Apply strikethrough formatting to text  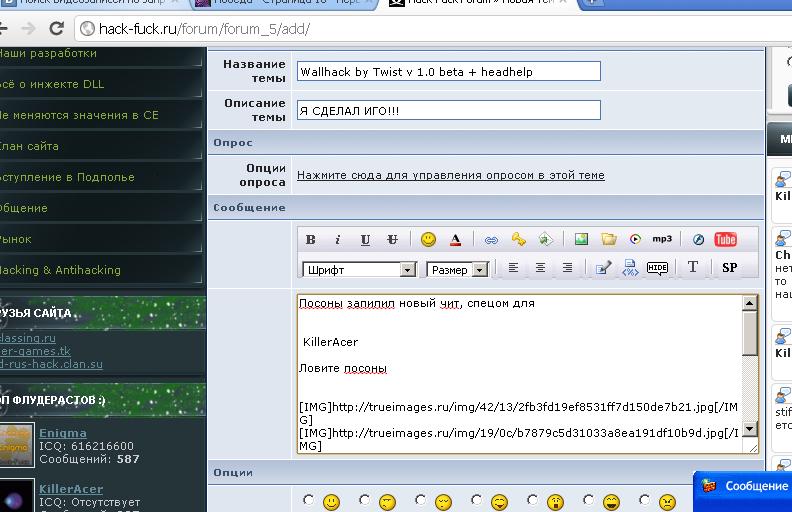[392, 240]
